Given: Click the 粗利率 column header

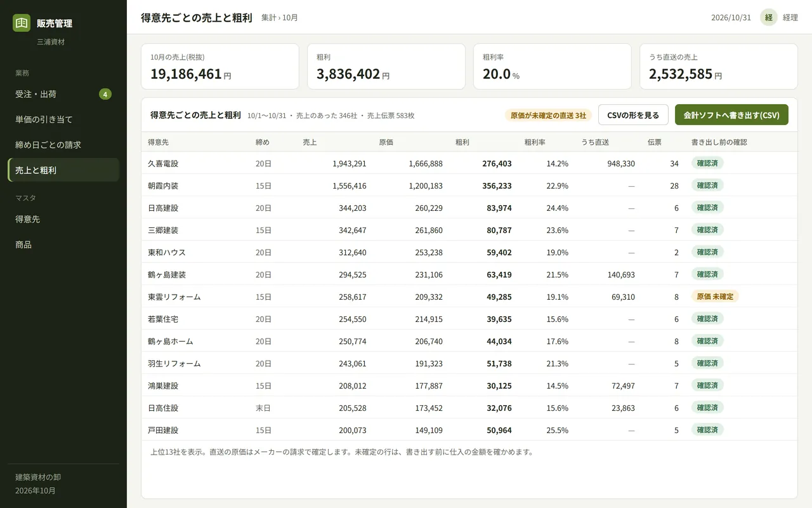Looking at the screenshot, I should point(535,142).
